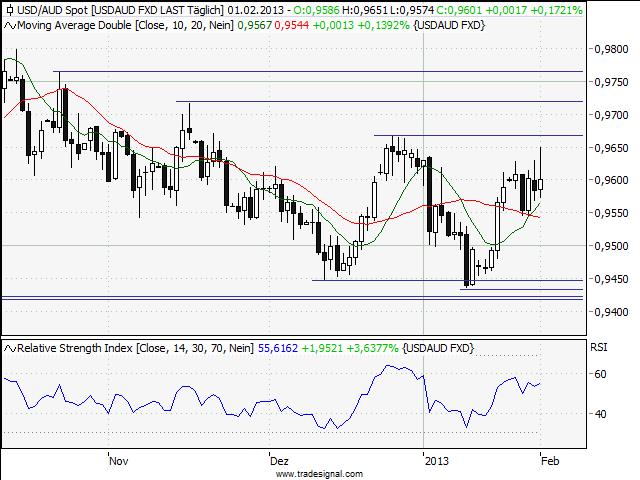Click the 60 level on RSI axis
The height and width of the screenshot is (480, 640).
click(602, 374)
